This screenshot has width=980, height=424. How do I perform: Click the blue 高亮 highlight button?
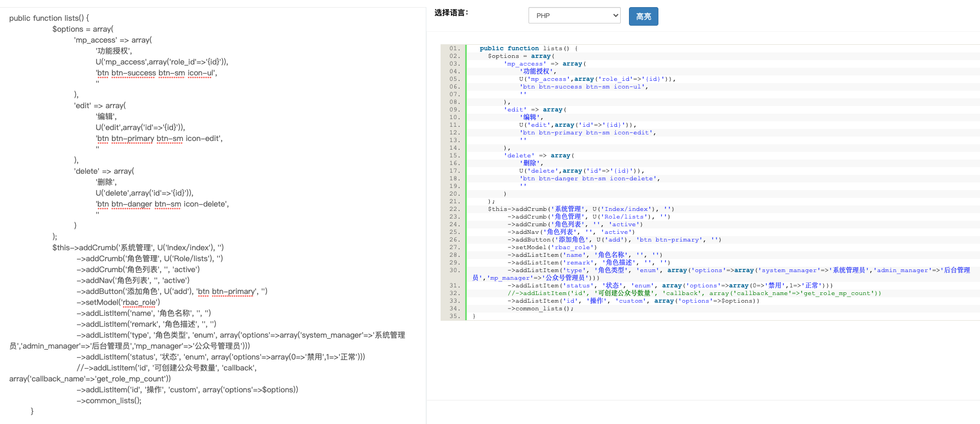644,16
